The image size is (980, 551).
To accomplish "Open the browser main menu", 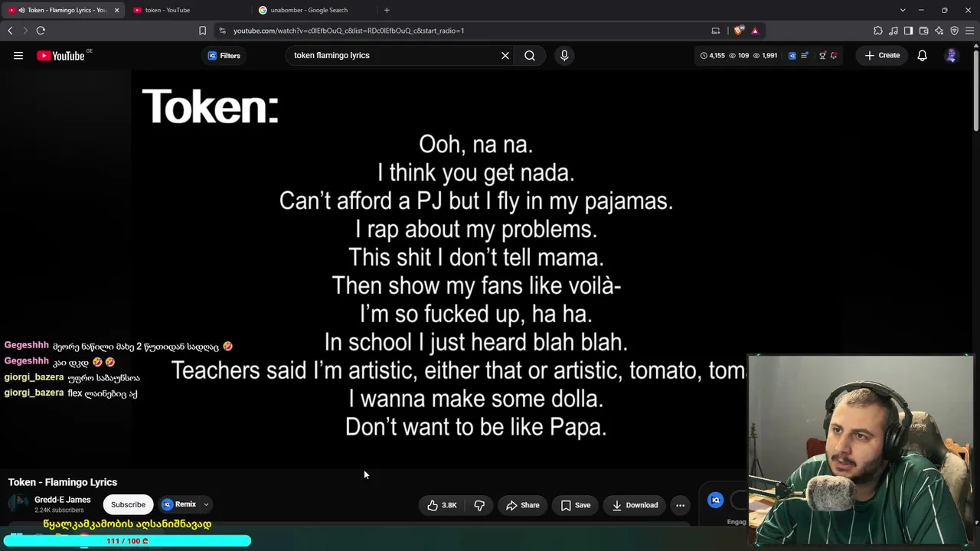I will (x=970, y=31).
